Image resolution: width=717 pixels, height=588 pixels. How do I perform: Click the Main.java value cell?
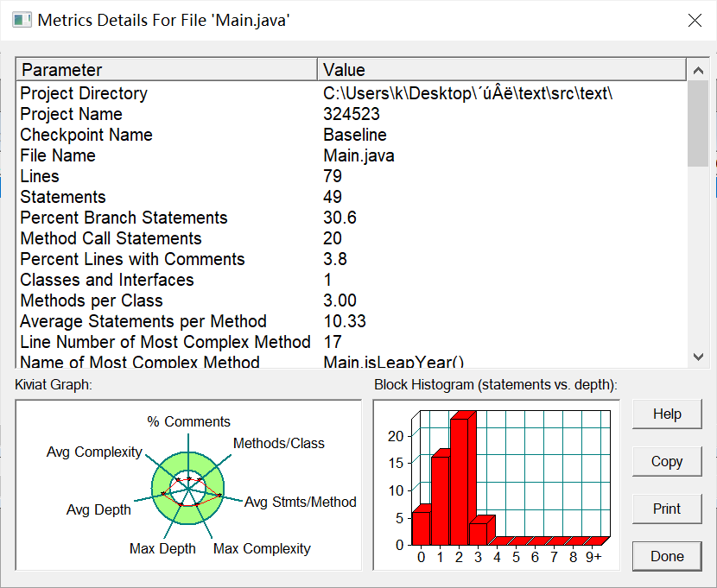(x=359, y=155)
